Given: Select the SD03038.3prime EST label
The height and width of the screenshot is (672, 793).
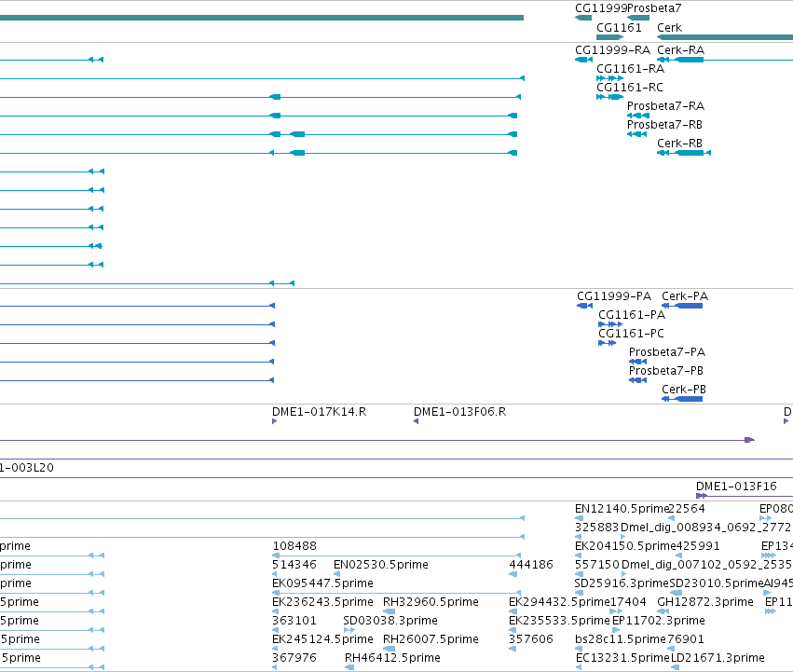Looking at the screenshot, I should pos(390,621).
